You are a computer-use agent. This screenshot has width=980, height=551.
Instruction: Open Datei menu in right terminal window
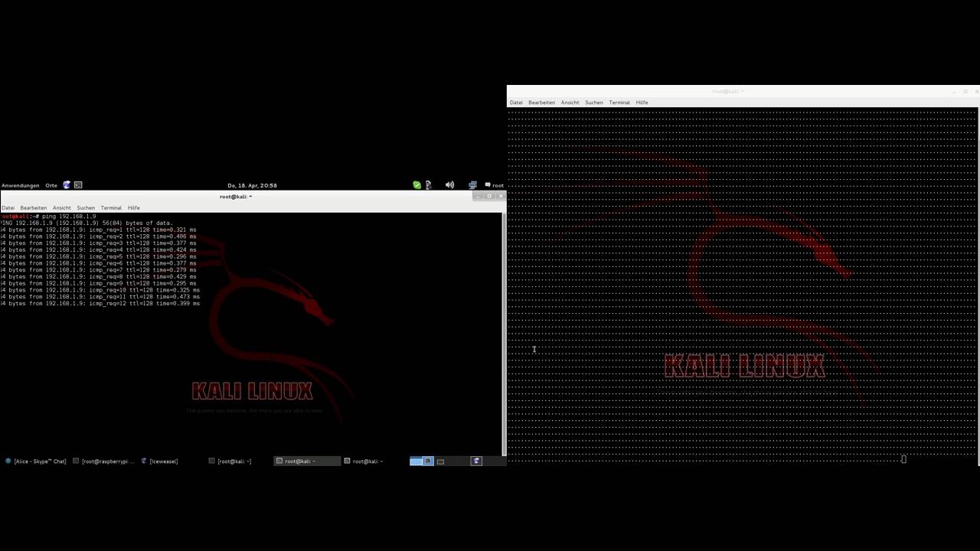click(516, 103)
